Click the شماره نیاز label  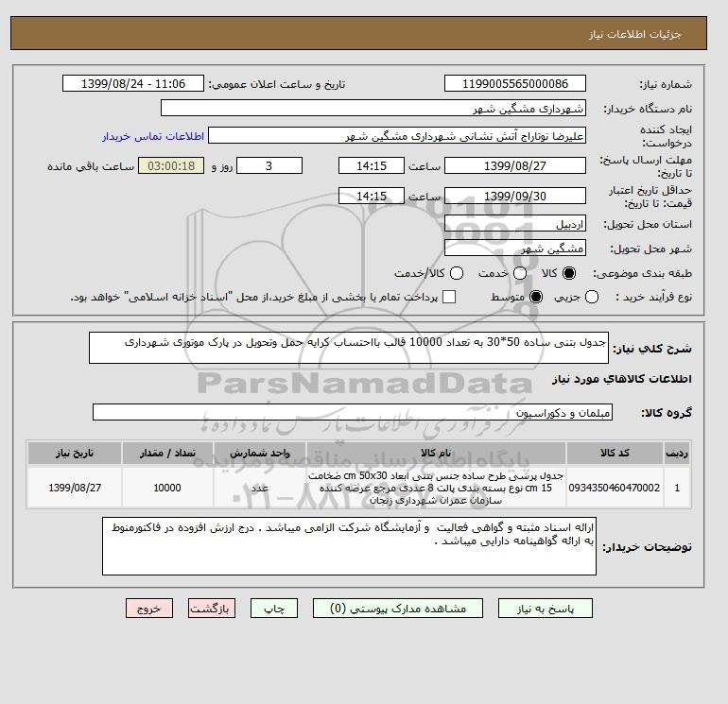666,84
